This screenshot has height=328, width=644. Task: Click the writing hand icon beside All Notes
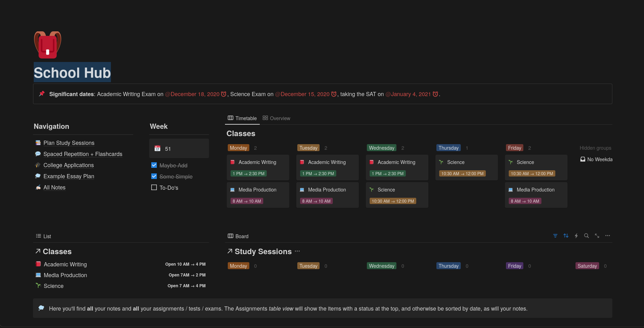click(38, 187)
